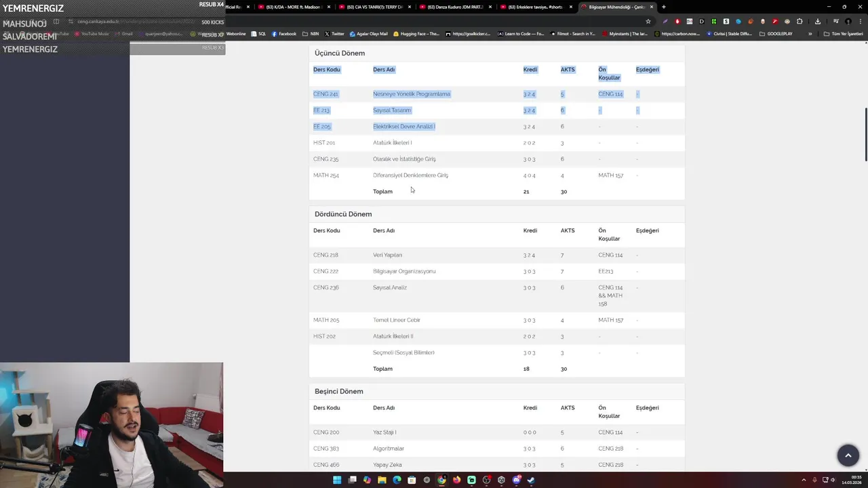The image size is (868, 488).
Task: Click the Beşinci Dönem heading
Action: point(338,391)
